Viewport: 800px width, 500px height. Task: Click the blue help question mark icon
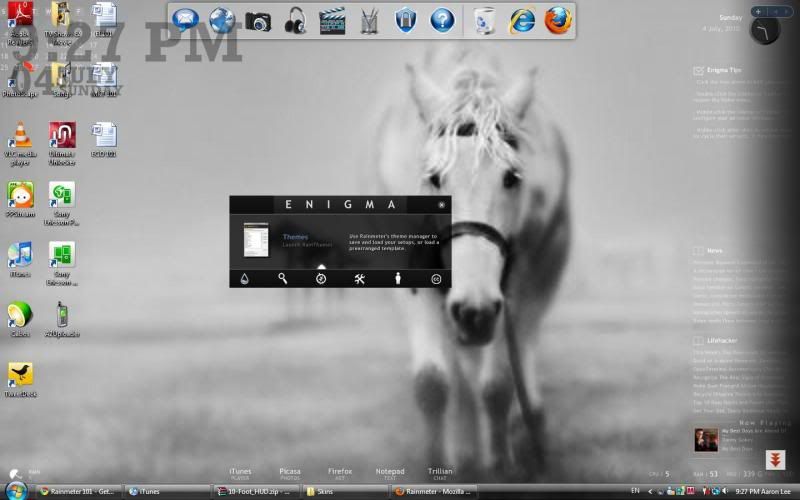tap(442, 20)
